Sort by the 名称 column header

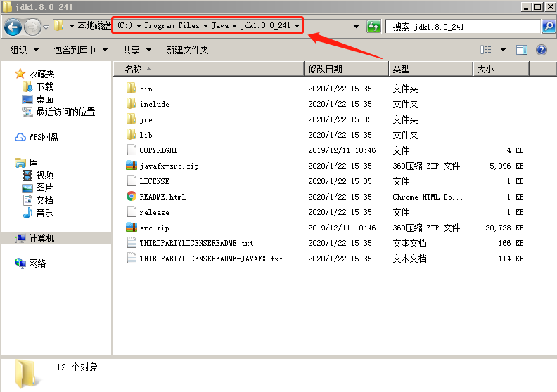point(209,69)
